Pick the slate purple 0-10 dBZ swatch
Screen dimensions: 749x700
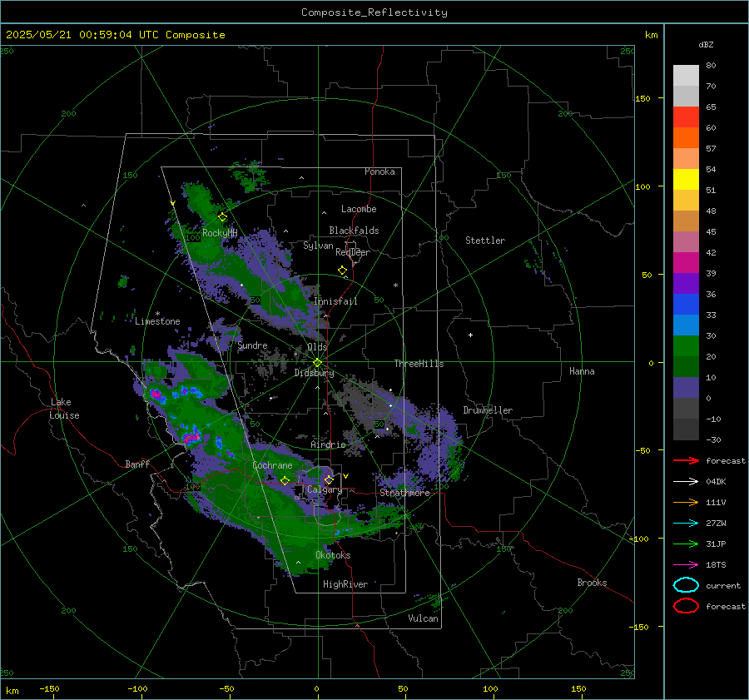click(x=686, y=388)
